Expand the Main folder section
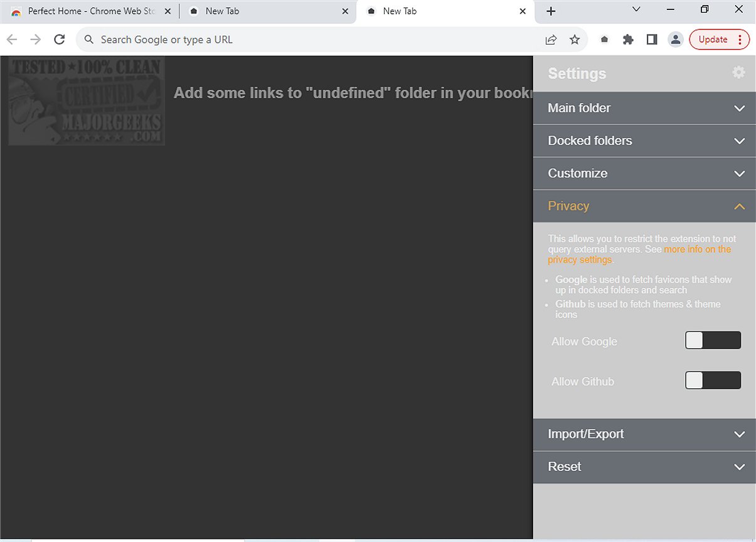The image size is (756, 542). pos(644,108)
